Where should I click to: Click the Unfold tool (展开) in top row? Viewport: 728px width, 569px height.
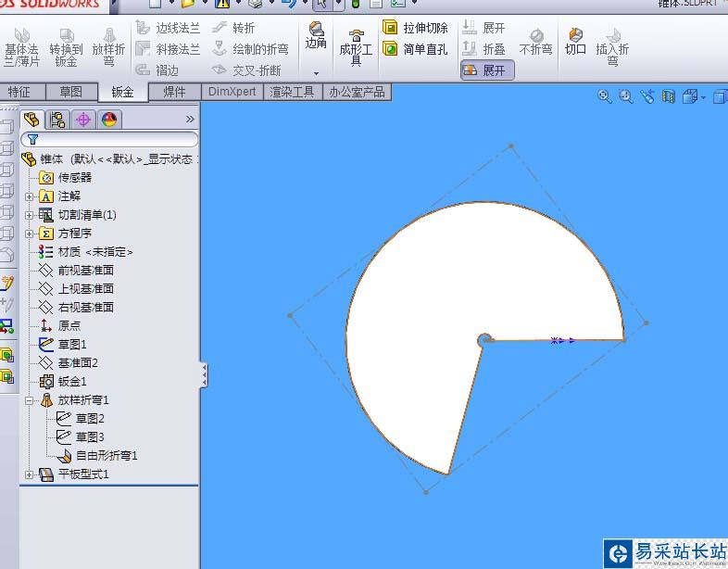click(483, 28)
